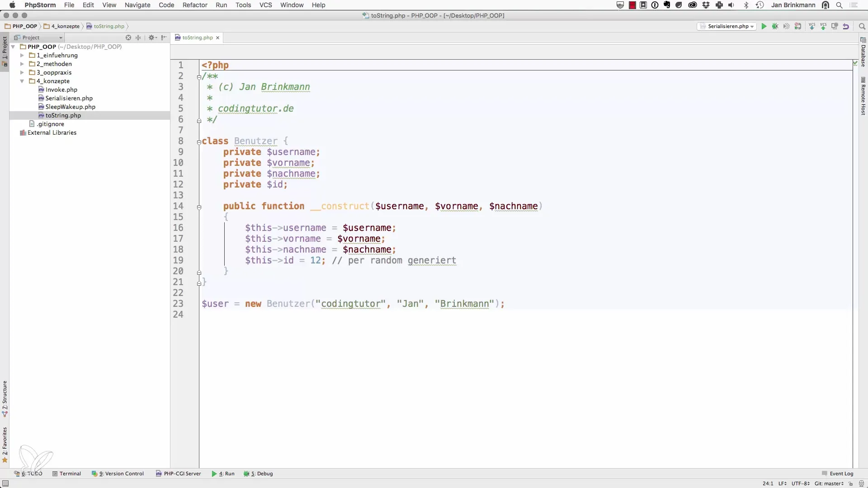
Task: Open the Version Control tool window
Action: (118, 474)
